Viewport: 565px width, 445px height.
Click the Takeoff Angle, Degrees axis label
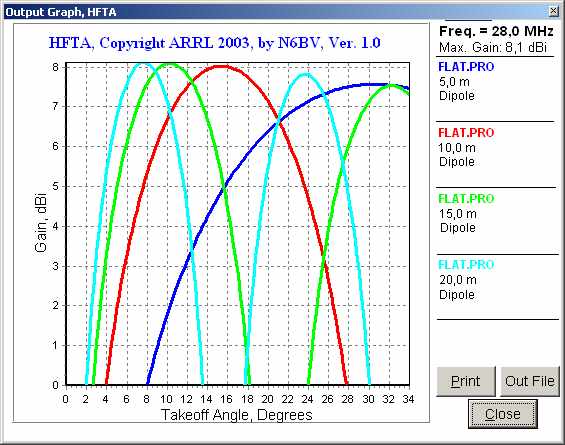coord(236,415)
